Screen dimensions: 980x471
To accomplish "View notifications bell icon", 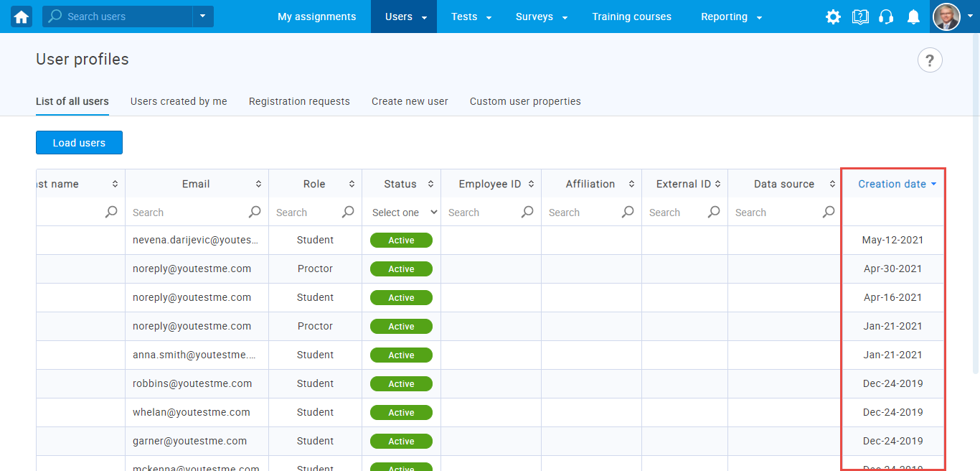I will 913,17.
